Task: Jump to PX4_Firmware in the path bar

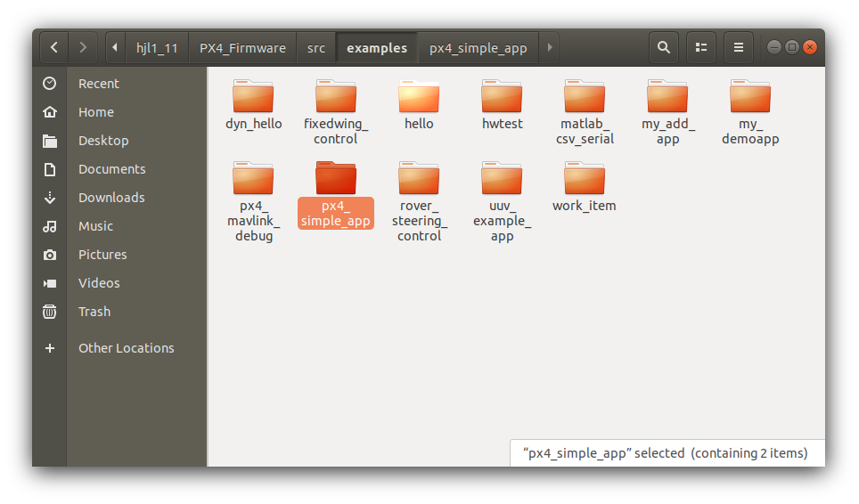Action: tap(242, 47)
